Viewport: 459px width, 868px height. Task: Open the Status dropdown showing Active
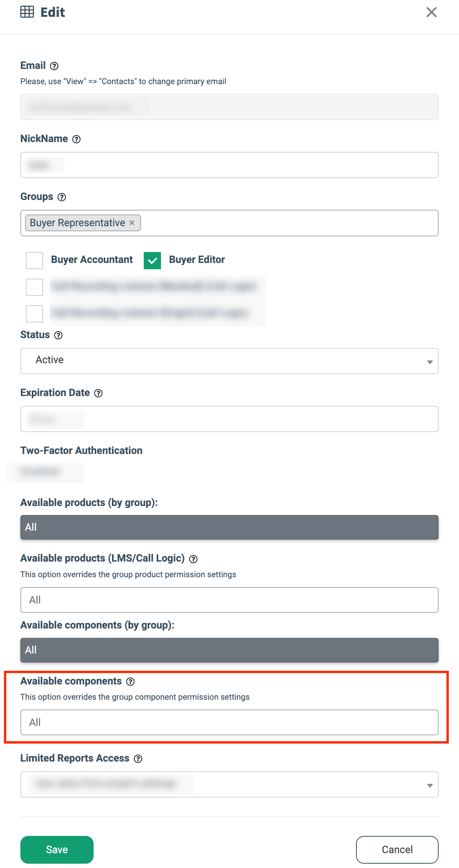229,361
